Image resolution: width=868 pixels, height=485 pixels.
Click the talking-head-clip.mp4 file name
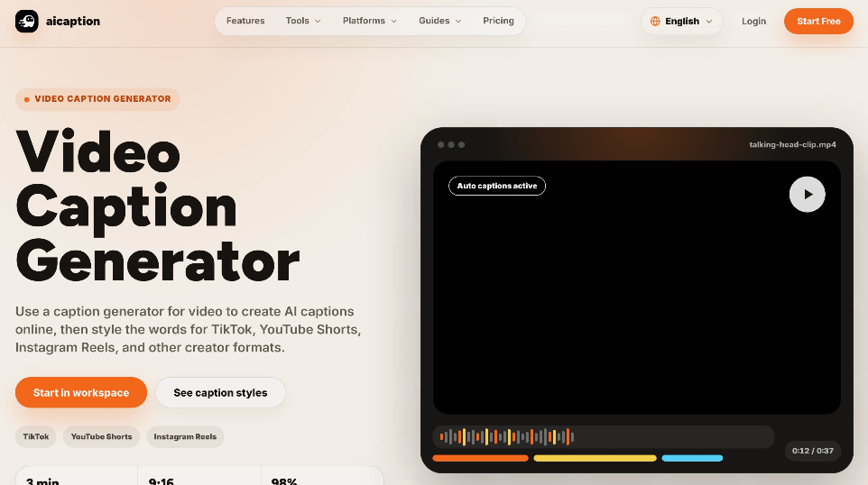793,145
